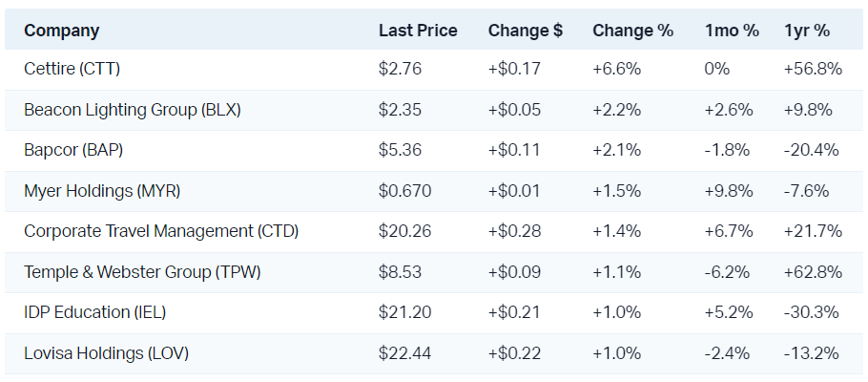Sort by Change % column header
Image resolution: width=868 pixels, height=382 pixels.
(632, 31)
